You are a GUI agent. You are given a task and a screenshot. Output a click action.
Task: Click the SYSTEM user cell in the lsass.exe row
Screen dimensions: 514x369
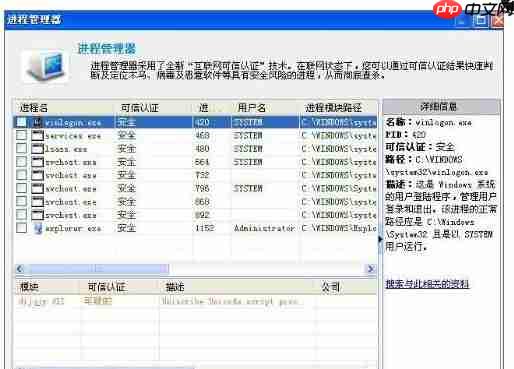click(x=248, y=149)
